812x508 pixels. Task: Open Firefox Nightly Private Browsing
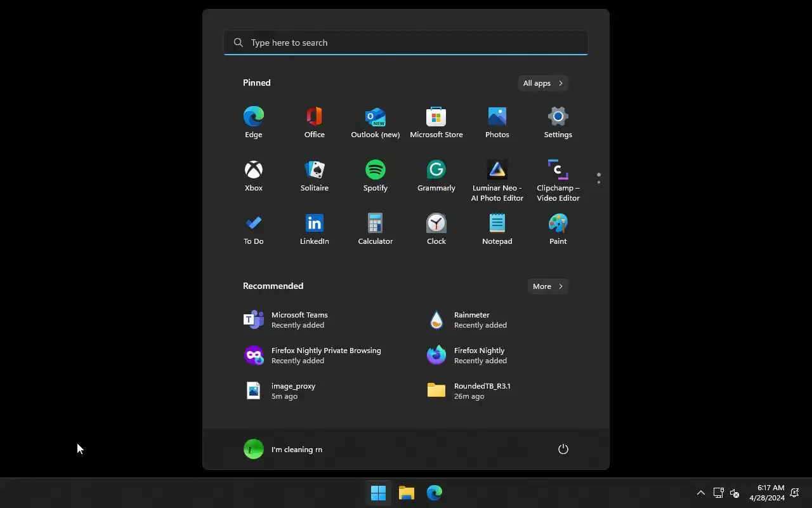coord(315,355)
